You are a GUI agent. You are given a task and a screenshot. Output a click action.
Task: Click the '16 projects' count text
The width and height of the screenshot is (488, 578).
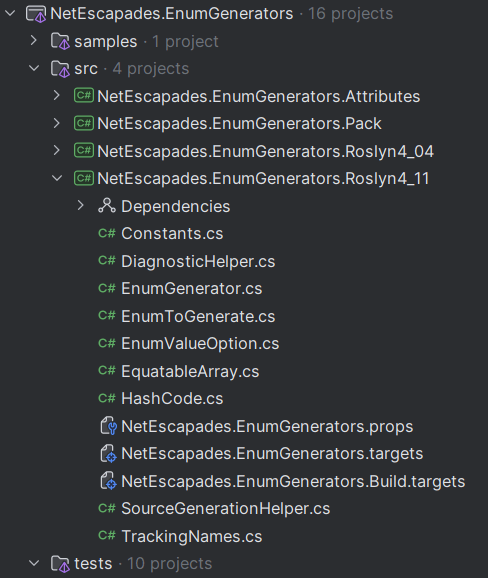[x=351, y=14]
